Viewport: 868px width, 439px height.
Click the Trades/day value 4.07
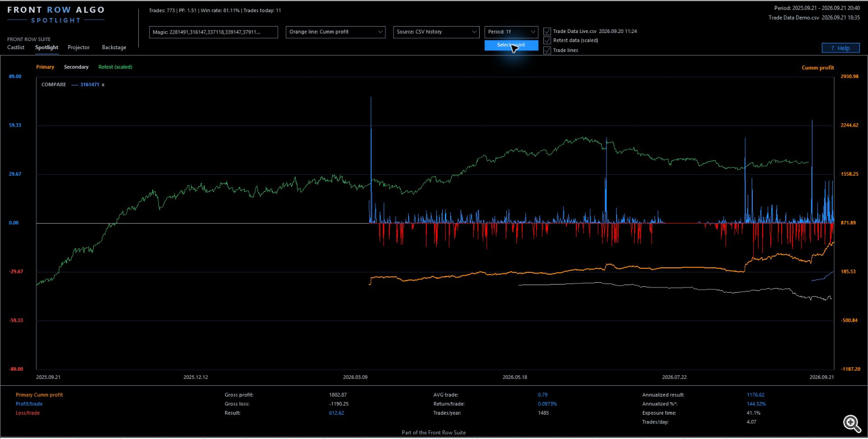tap(751, 422)
